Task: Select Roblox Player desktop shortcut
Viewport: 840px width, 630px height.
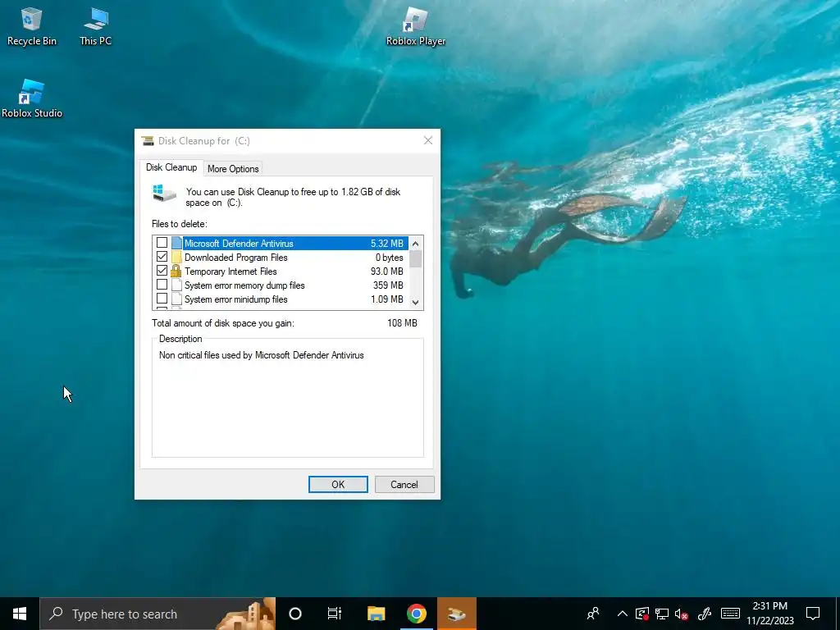Action: point(416,27)
